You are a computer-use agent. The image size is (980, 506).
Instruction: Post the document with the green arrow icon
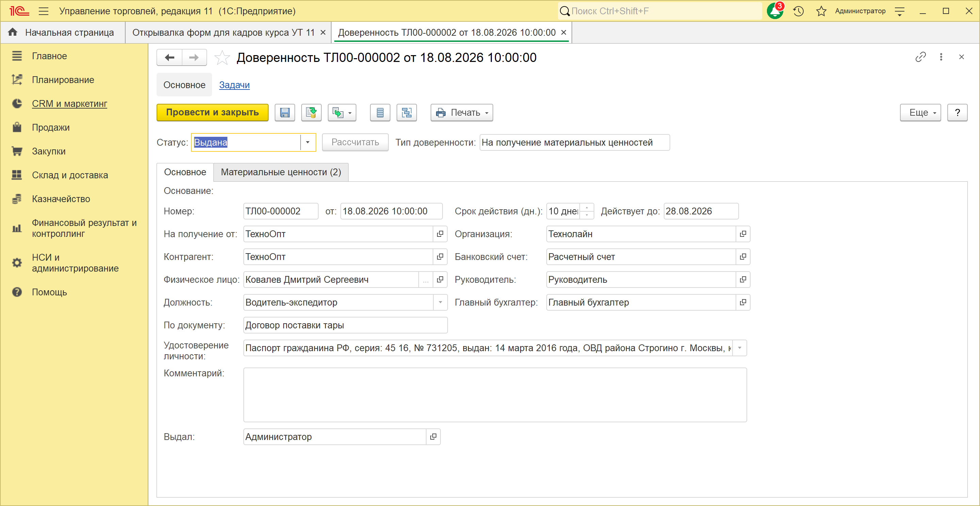pos(311,113)
